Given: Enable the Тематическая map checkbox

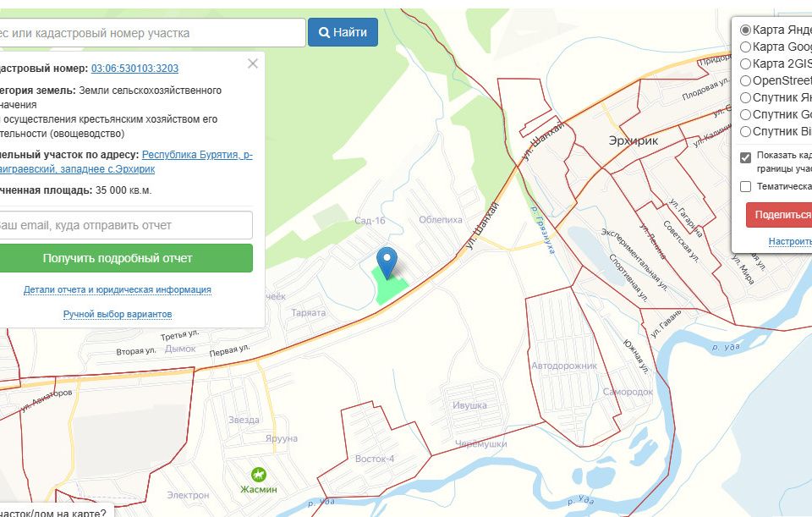Looking at the screenshot, I should coord(745,186).
